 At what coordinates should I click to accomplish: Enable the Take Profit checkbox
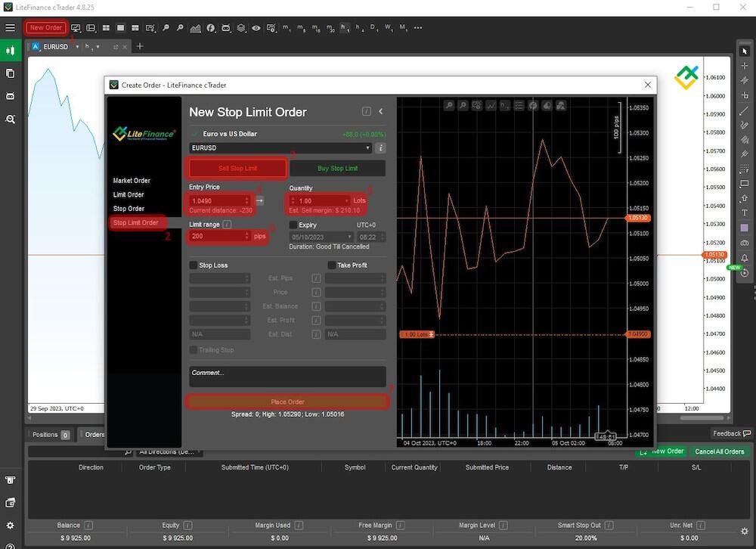[x=331, y=265]
